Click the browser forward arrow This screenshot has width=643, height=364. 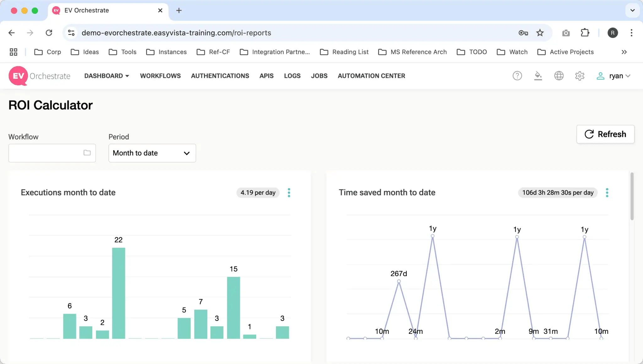pos(30,33)
